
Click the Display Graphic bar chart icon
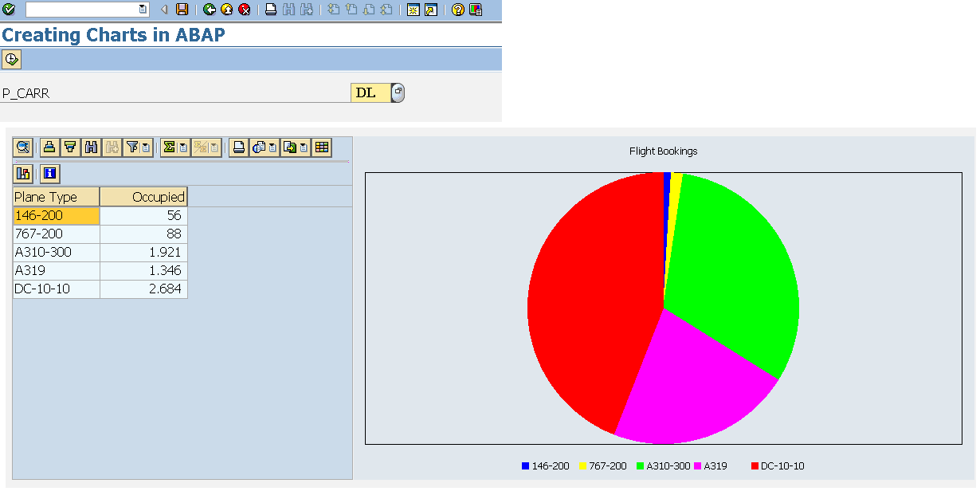tap(23, 173)
